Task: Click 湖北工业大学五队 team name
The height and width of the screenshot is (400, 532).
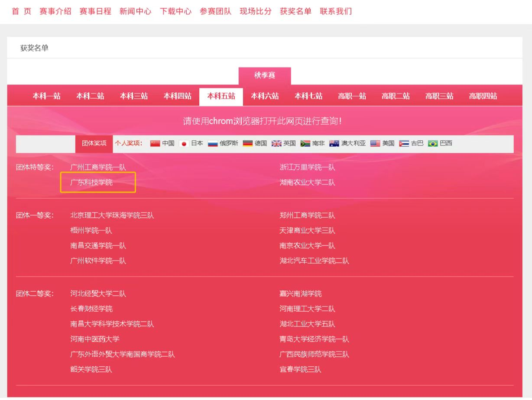Action: [307, 324]
